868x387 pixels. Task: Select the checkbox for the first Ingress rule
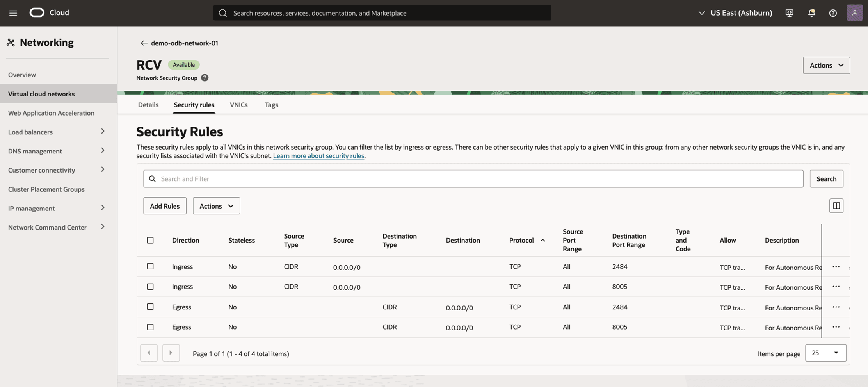[x=150, y=266]
